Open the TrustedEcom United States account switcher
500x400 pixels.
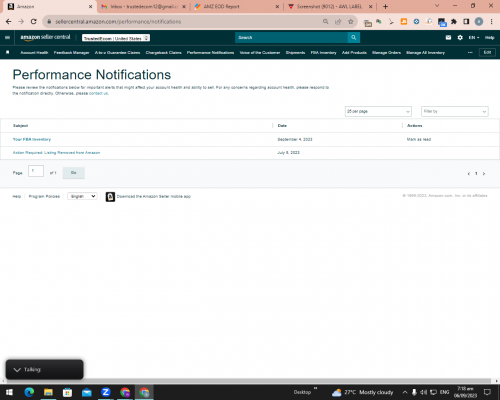[116, 38]
